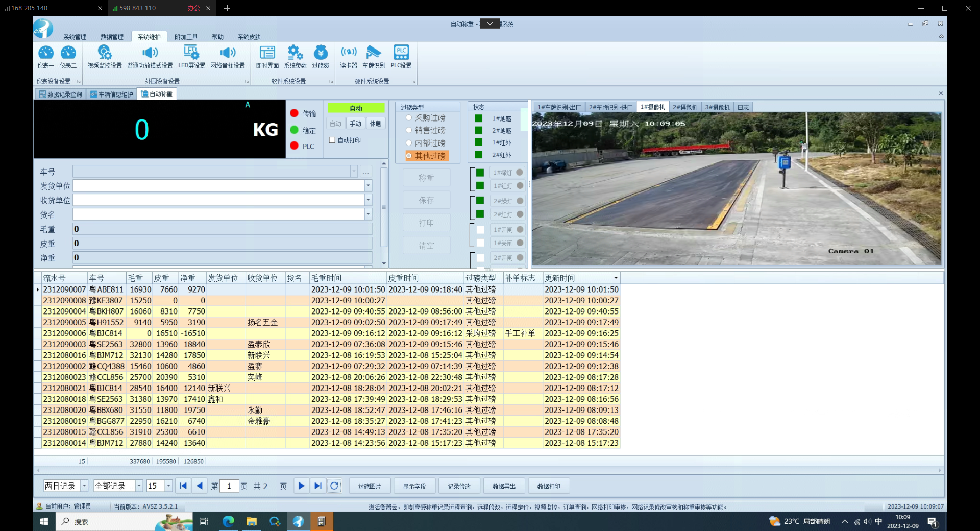Screen dimensions: 980x531
Task: Open 视频监控设置 video monitoring settings
Action: [105, 57]
